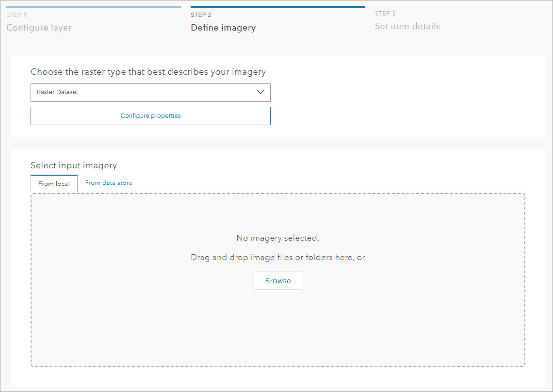Click the raster type prompt text

tap(148, 71)
